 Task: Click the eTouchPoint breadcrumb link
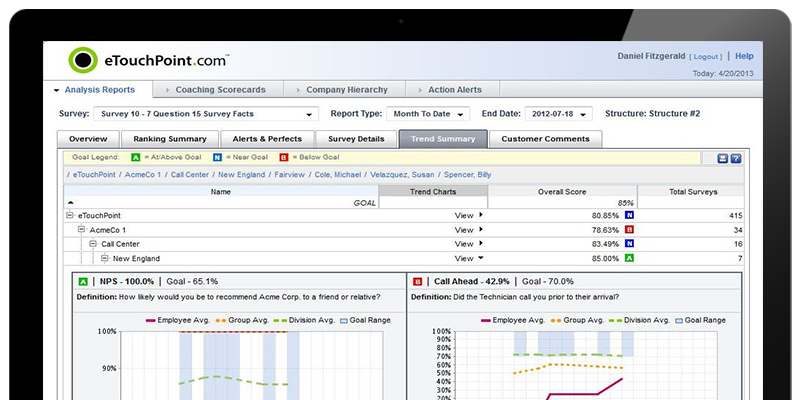[94, 174]
